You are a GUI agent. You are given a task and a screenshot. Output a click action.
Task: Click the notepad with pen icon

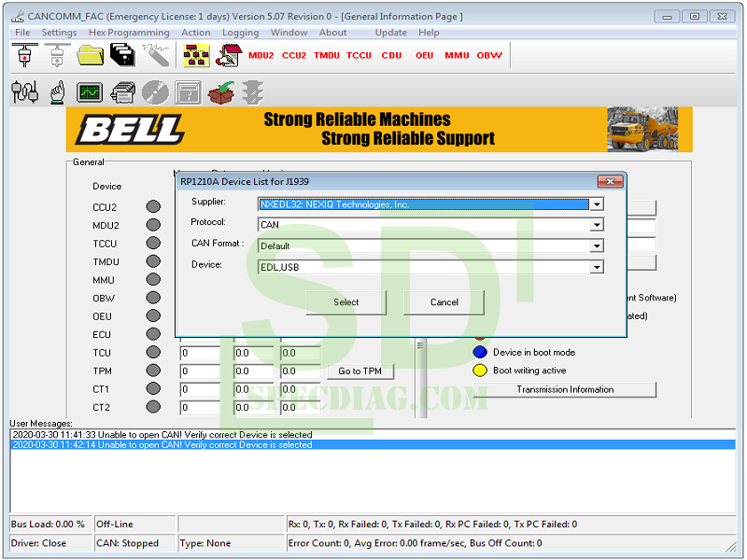(228, 55)
